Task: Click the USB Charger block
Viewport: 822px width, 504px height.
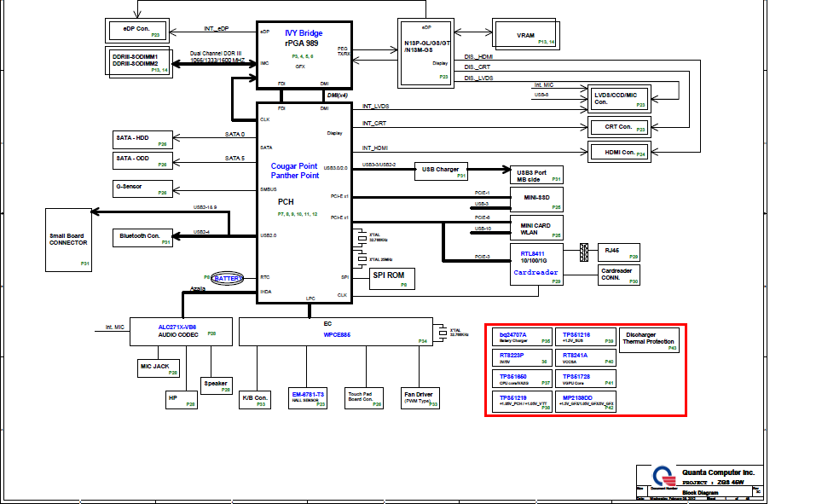Action: pyautogui.click(x=442, y=170)
